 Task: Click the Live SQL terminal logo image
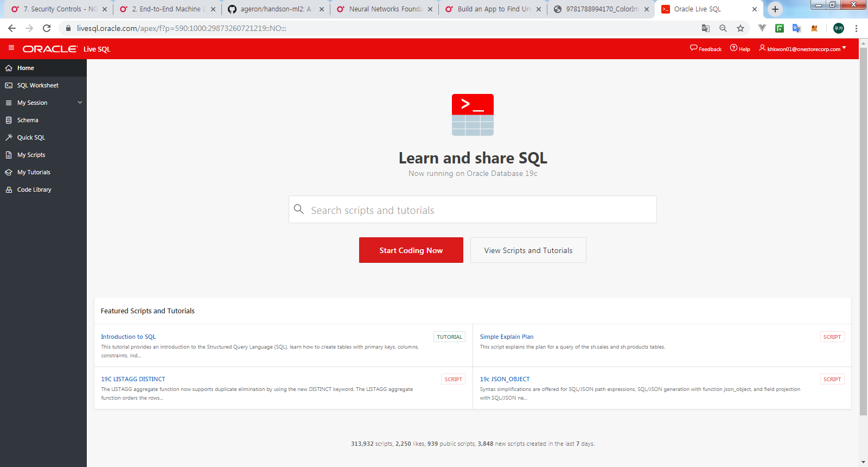click(473, 115)
